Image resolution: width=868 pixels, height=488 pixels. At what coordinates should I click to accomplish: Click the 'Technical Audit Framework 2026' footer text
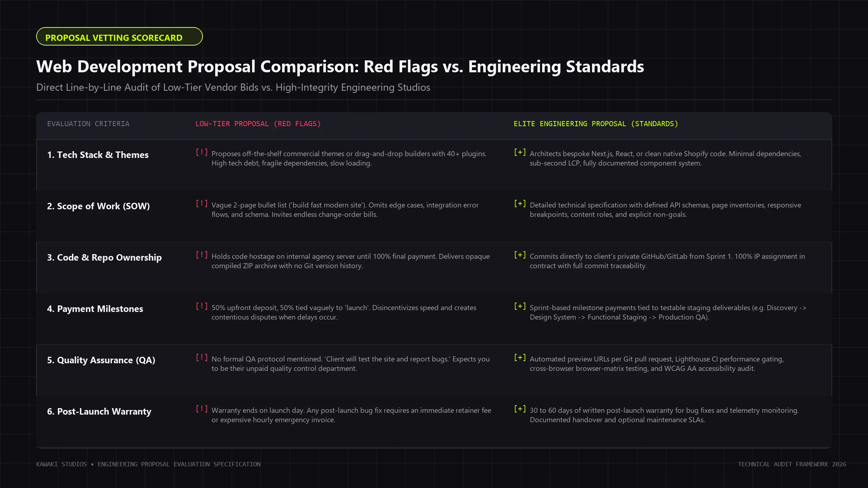click(x=792, y=464)
